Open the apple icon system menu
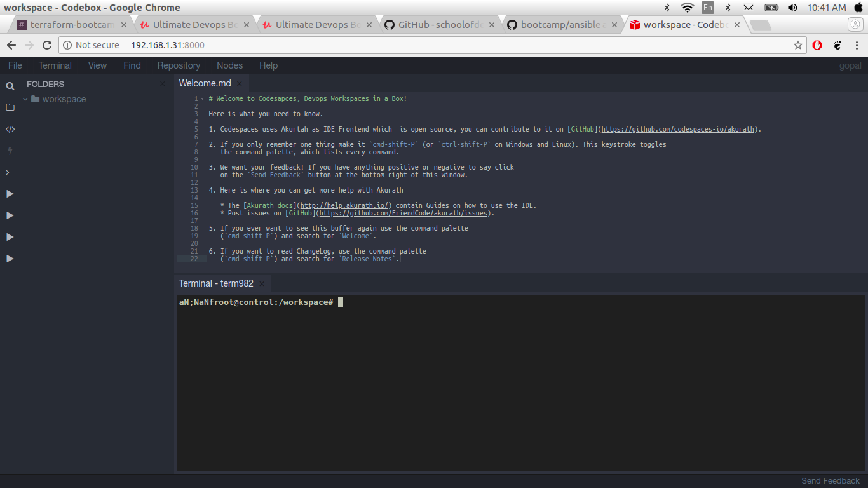The width and height of the screenshot is (868, 488). (x=858, y=8)
